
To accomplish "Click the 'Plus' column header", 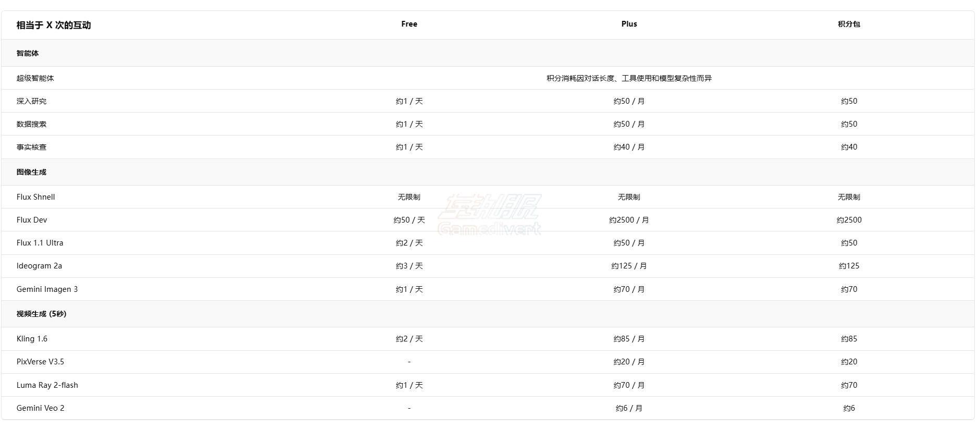I will (629, 24).
